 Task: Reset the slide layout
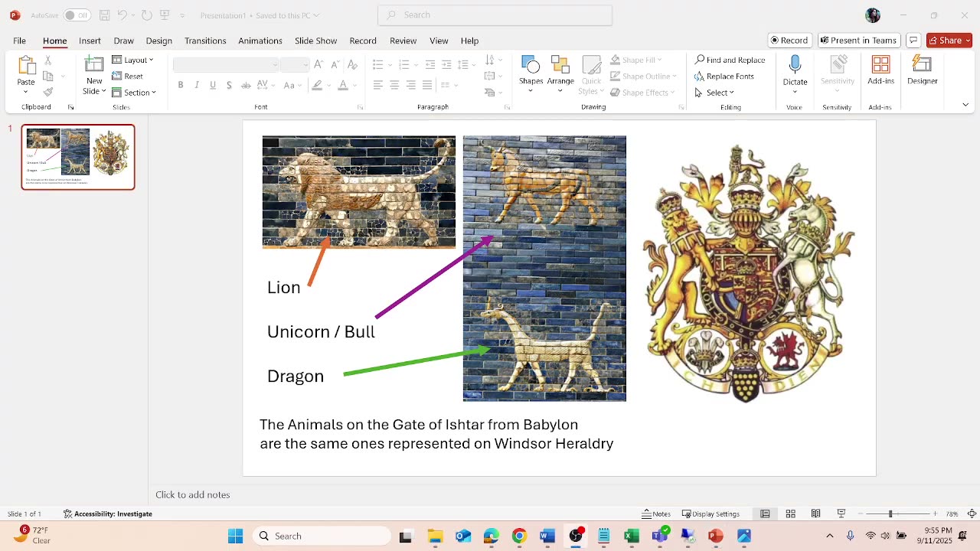coord(128,77)
